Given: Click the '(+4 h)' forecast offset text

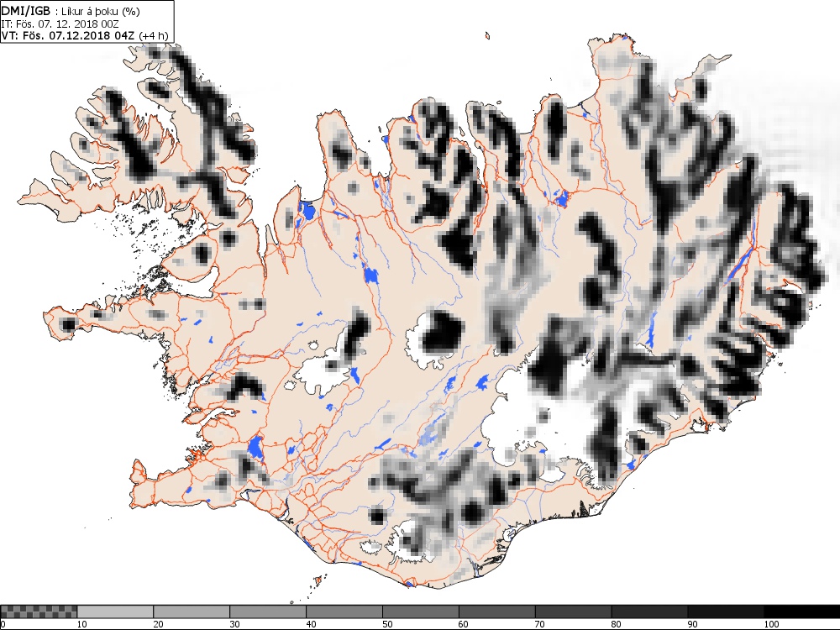Looking at the screenshot, I should 153,36.
